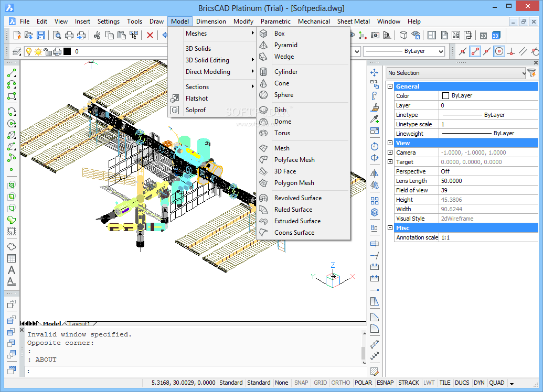Switch to the Model layout tab
This screenshot has width=543, height=392.
(51, 324)
